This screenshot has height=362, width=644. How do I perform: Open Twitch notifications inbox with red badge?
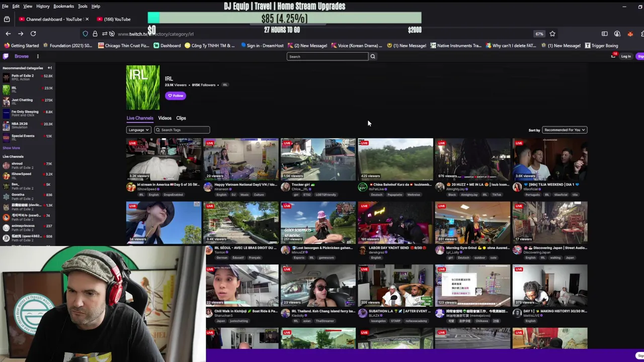[x=613, y=56]
